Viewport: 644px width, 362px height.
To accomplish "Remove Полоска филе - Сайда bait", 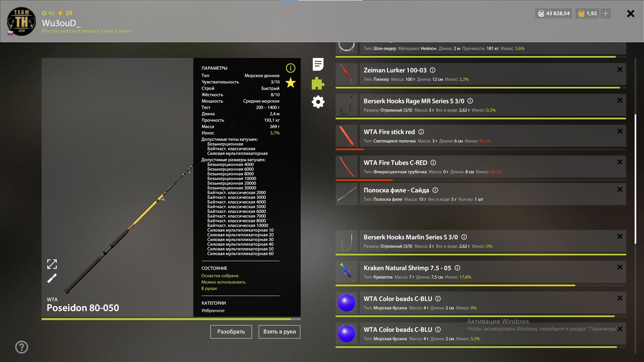I will [620, 189].
